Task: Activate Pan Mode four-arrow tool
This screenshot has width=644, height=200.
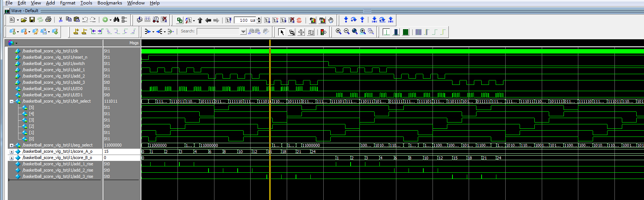Action: (x=301, y=32)
